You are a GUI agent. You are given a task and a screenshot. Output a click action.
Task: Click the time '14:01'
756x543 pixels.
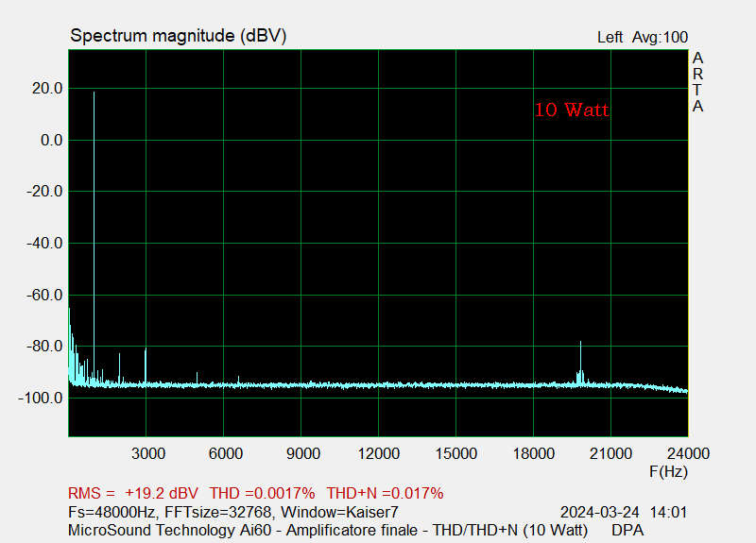coord(668,512)
